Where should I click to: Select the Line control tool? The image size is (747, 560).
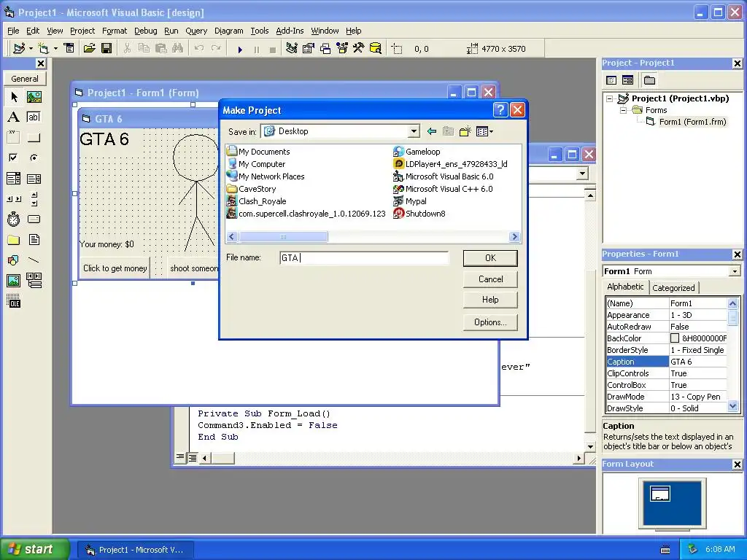(34, 260)
